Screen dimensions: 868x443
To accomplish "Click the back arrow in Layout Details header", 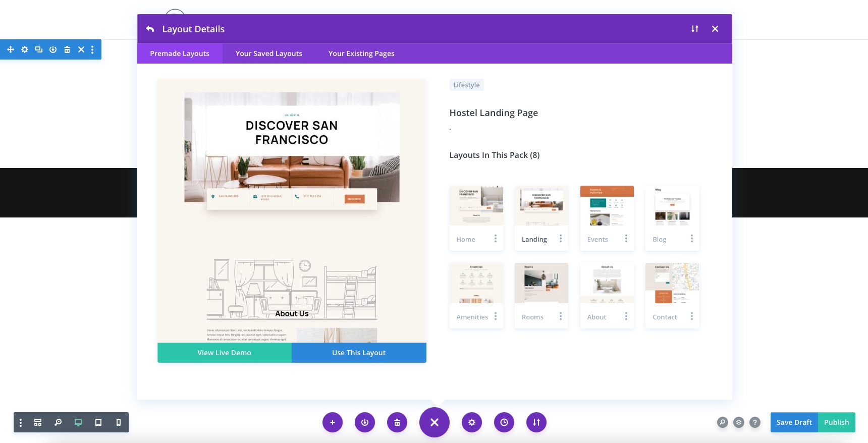I will point(150,29).
